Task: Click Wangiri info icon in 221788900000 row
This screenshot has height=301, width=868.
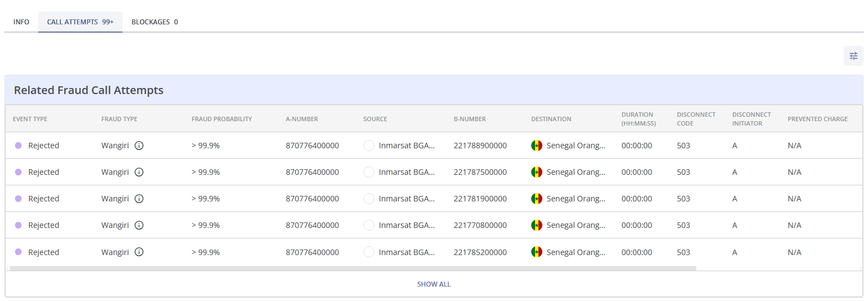Action: pos(139,146)
